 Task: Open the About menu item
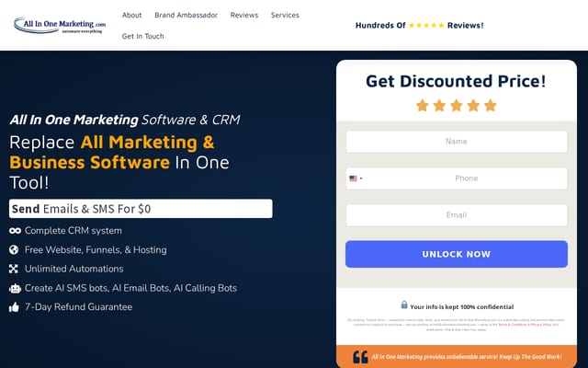[x=131, y=15]
